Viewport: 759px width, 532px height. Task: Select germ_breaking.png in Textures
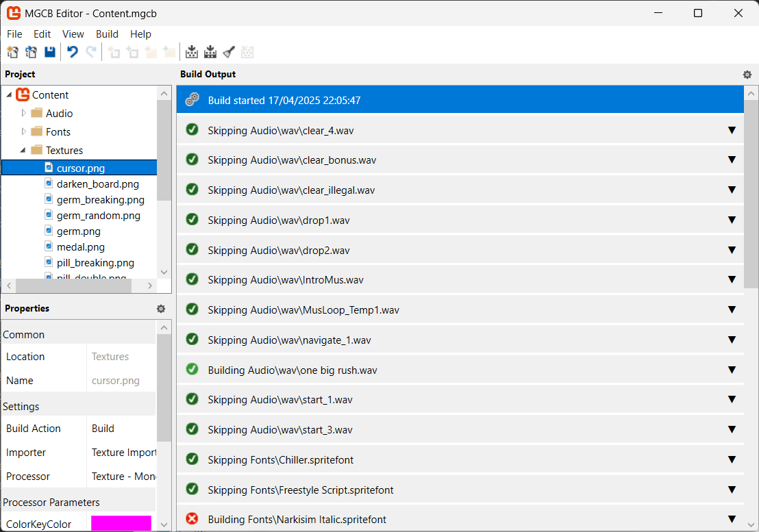[x=100, y=200]
